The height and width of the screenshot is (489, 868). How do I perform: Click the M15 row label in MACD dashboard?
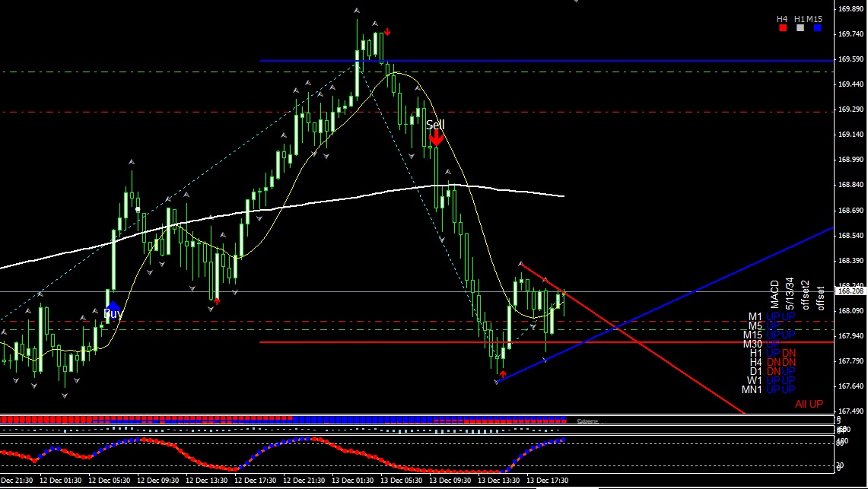(752, 335)
